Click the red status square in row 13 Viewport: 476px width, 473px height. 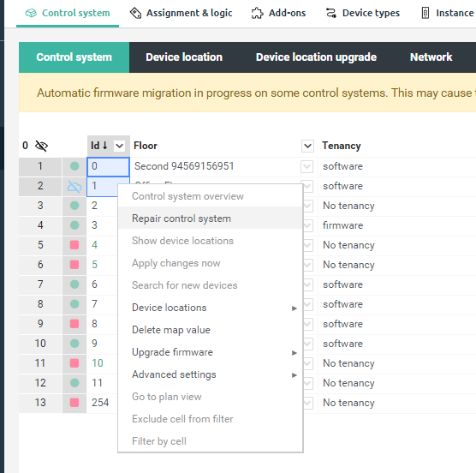[x=74, y=403]
